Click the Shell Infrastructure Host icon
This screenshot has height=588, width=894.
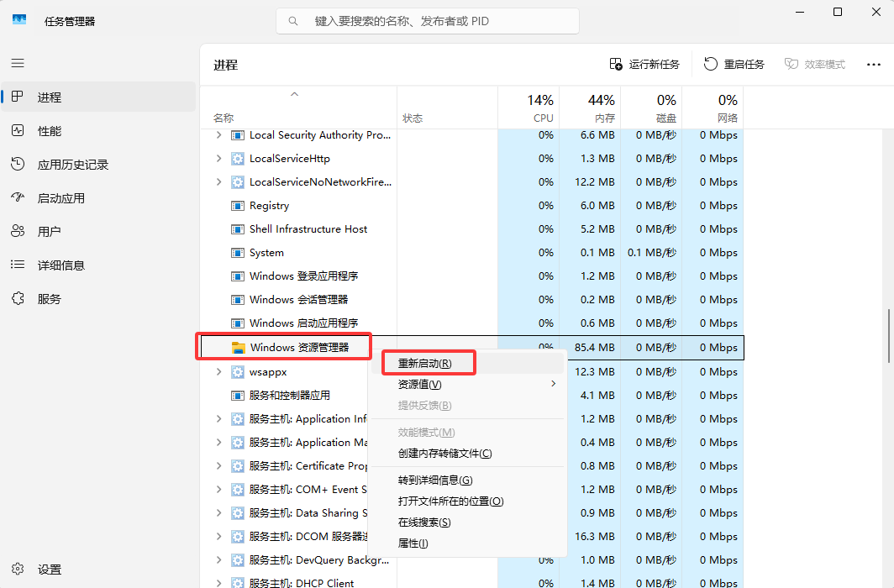click(x=237, y=229)
